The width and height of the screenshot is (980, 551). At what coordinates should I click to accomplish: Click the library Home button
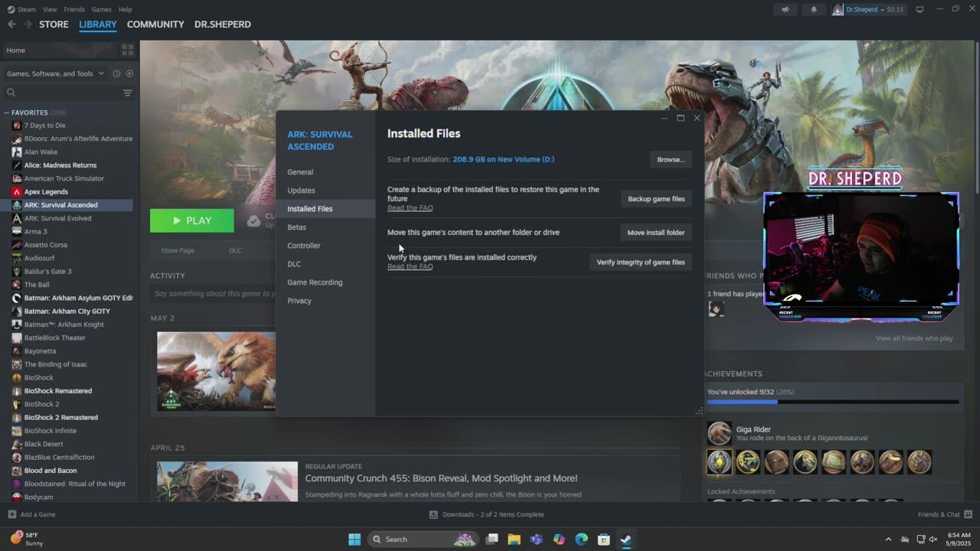60,50
